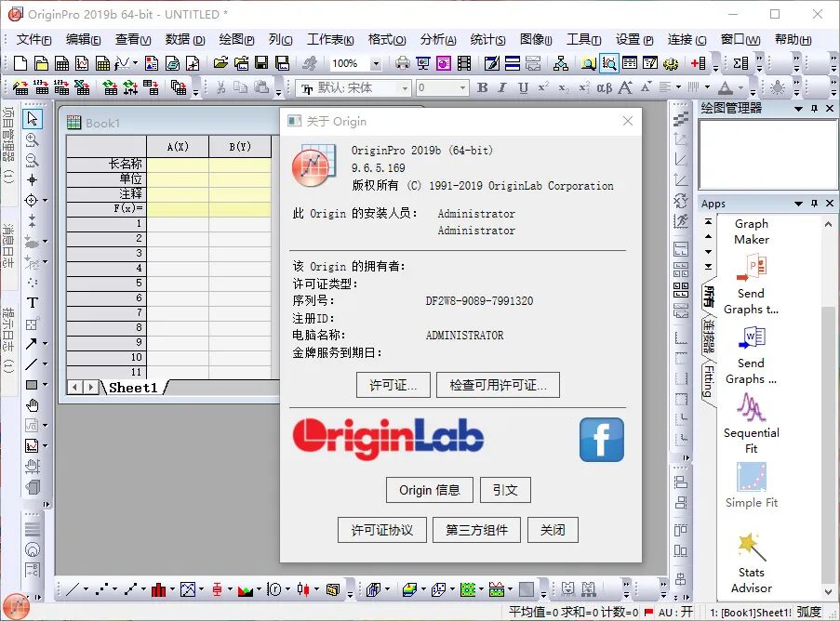Click the 引文 button
The image size is (840, 621).
505,490
